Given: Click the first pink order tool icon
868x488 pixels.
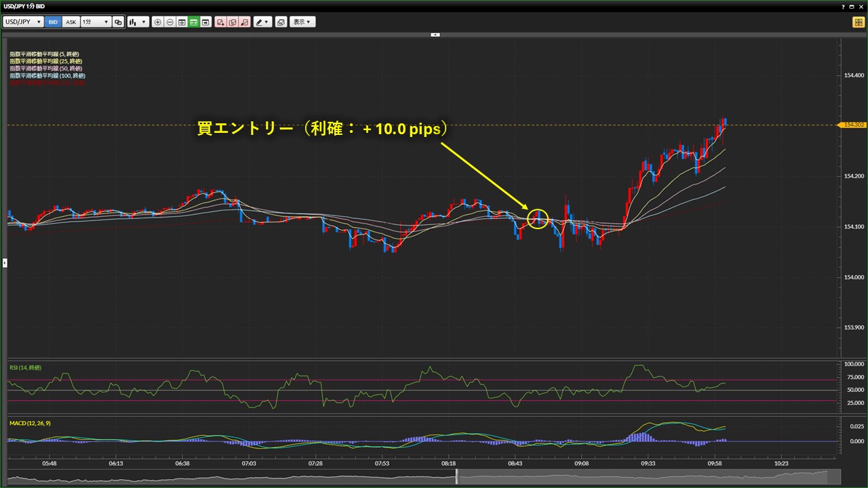Looking at the screenshot, I should [x=220, y=22].
